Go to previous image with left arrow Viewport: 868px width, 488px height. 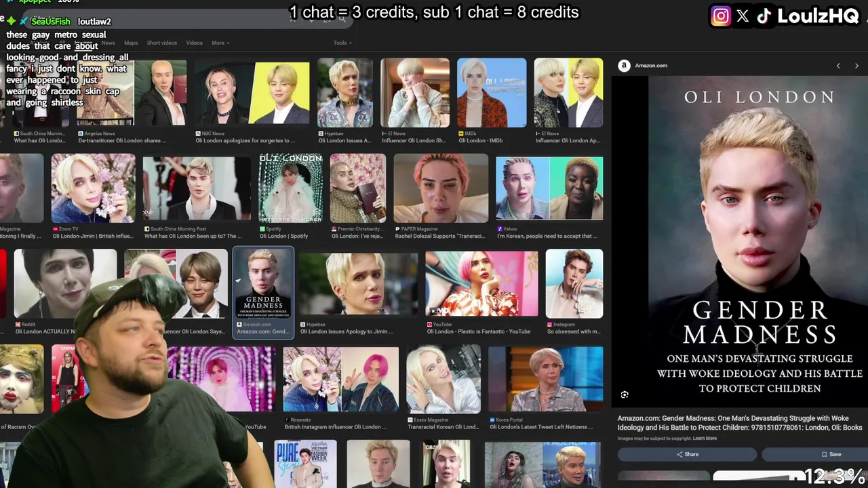[838, 66]
